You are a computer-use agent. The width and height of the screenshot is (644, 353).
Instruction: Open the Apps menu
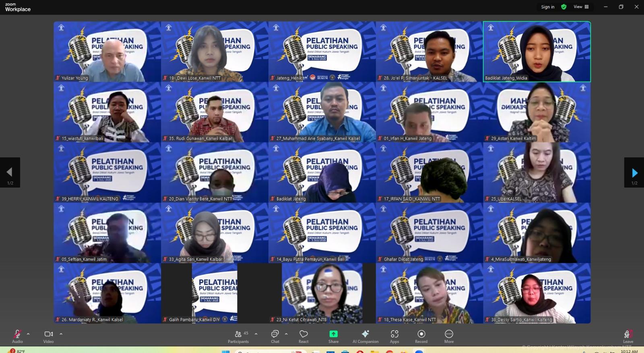pos(394,336)
